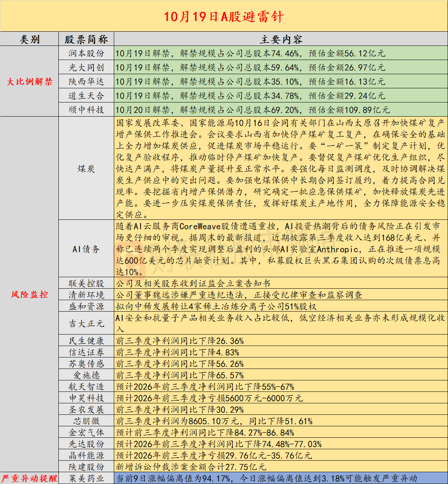Click the '风险监控' category cell
Viewport: 448px width, 484px height.
point(29,294)
